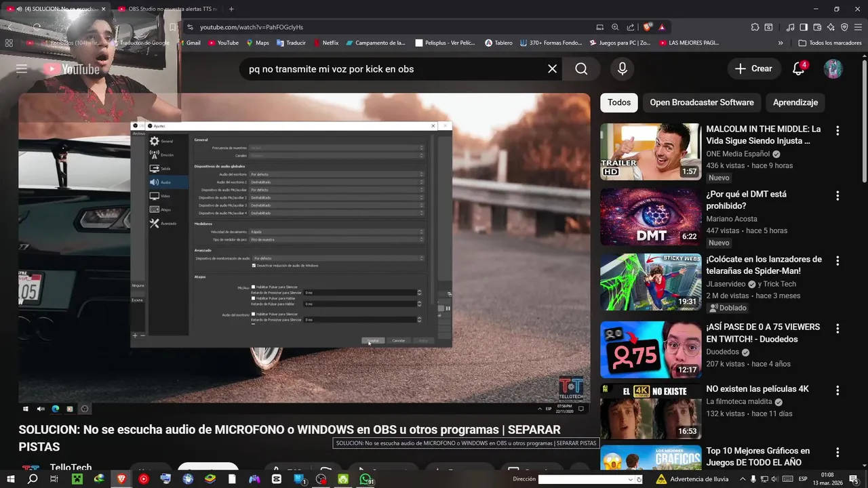
Task: Open the Brave wallet icon
Action: 817,27
